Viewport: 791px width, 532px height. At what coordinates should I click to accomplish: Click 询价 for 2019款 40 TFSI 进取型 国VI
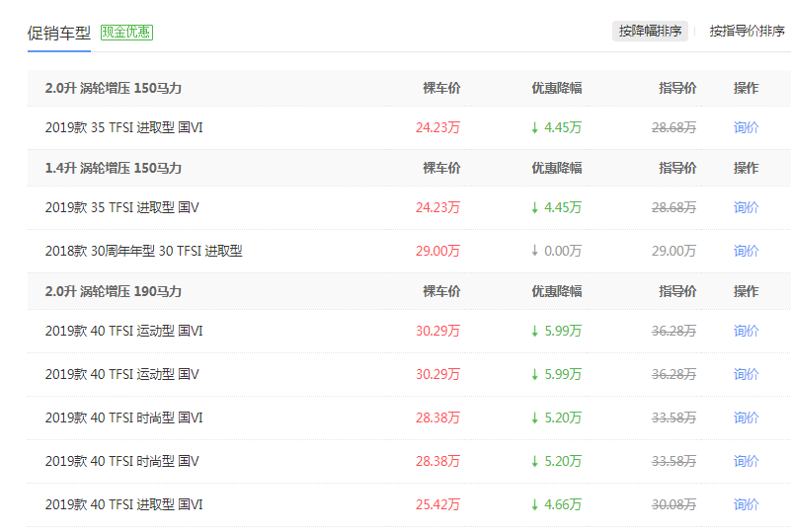[747, 504]
